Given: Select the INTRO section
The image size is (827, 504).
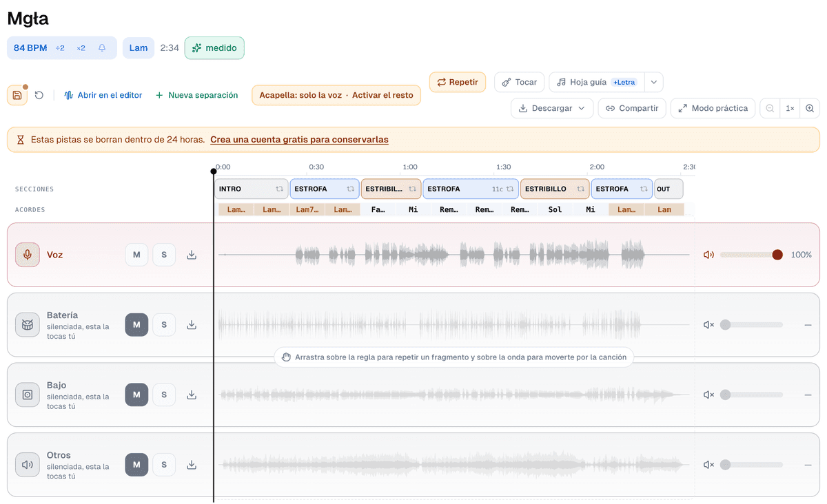Looking at the screenshot, I should click(251, 189).
